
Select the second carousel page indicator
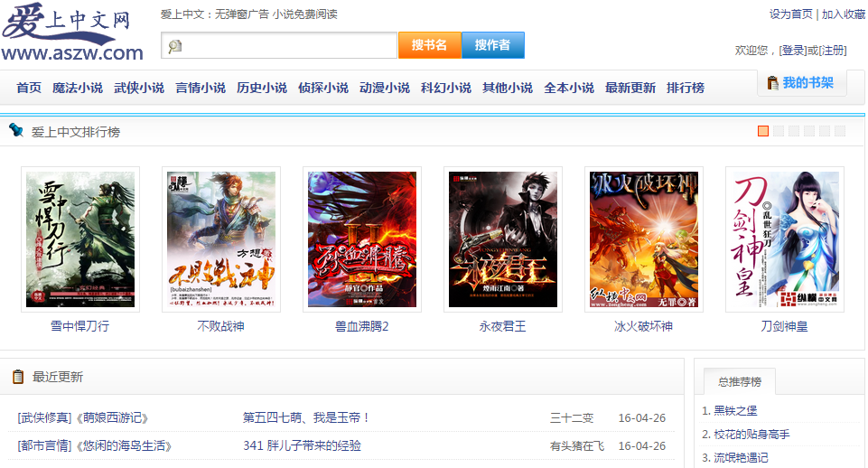779,131
